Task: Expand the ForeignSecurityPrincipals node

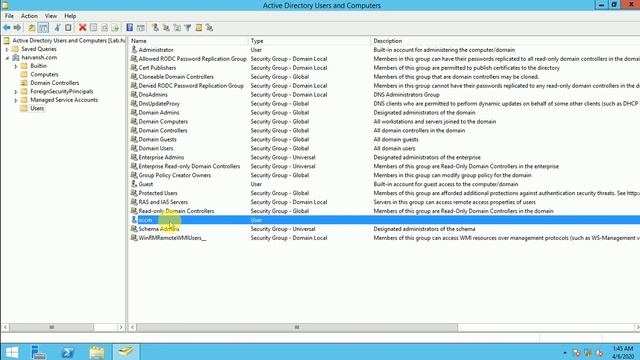Action: pos(16,92)
